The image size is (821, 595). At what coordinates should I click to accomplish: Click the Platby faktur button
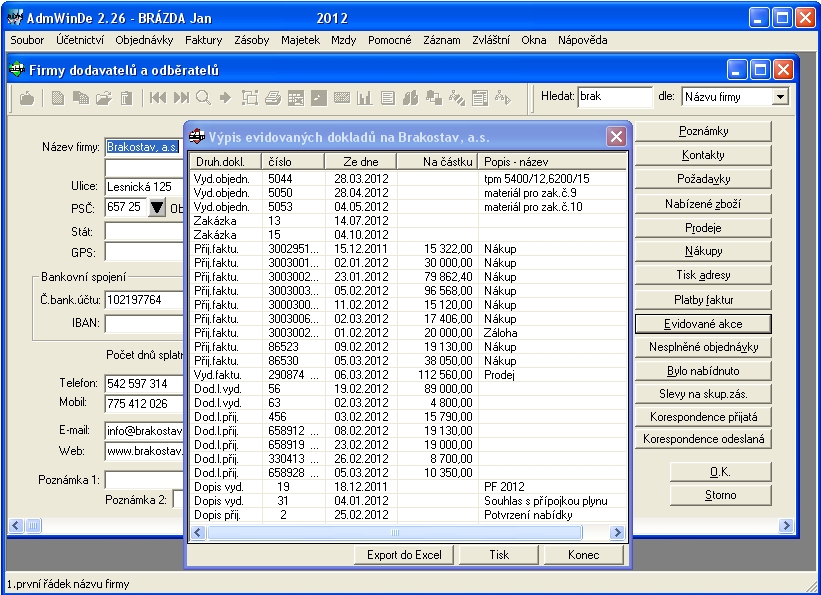coord(703,300)
